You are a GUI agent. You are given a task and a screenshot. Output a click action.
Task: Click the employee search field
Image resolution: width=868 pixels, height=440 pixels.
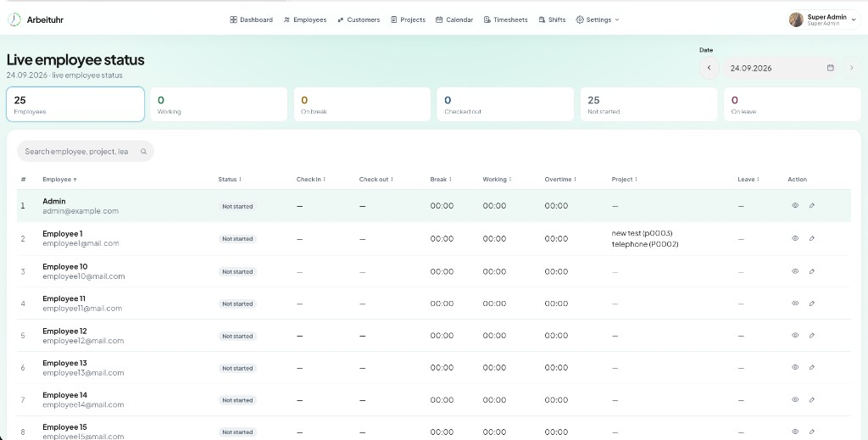point(86,151)
